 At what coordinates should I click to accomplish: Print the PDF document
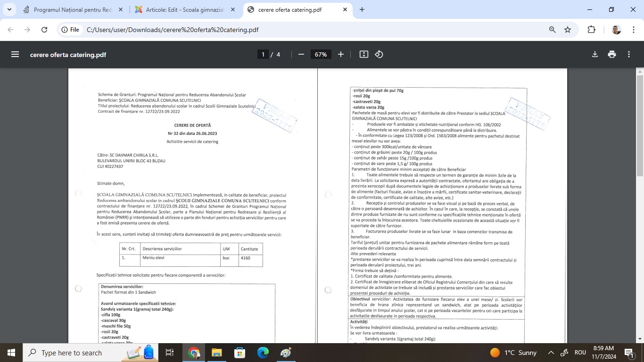612,54
